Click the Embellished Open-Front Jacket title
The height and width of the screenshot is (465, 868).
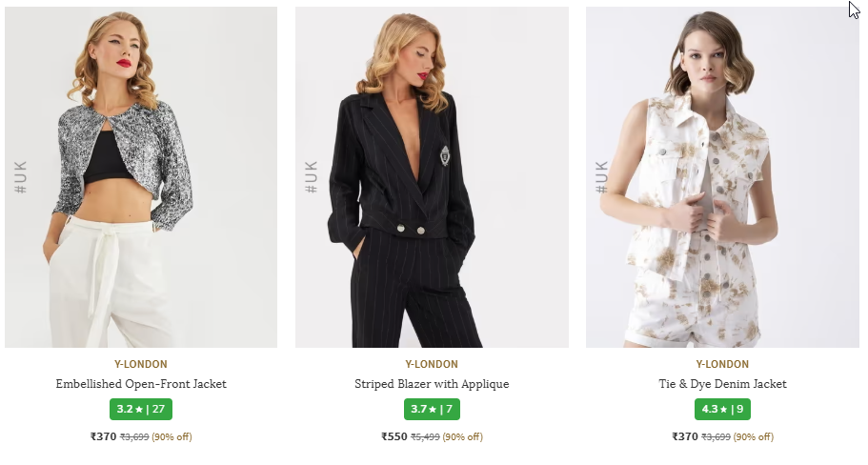coord(141,384)
